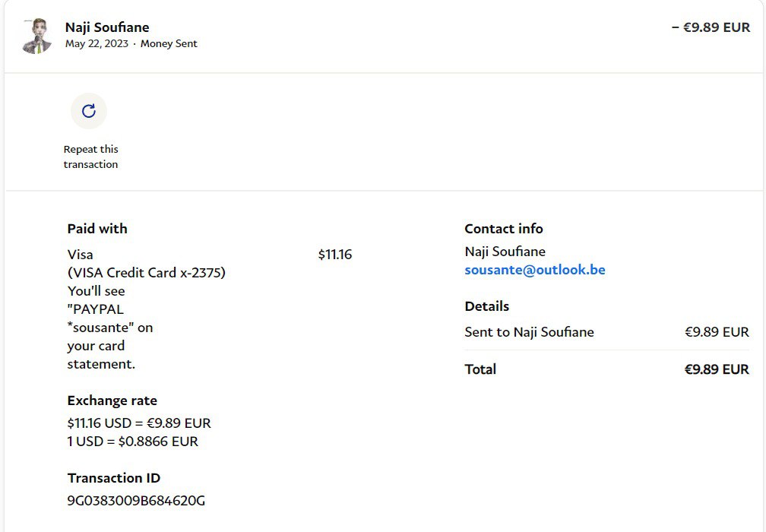Click the PAYPAL *sousante card statement text
The image size is (766, 532).
click(109, 318)
